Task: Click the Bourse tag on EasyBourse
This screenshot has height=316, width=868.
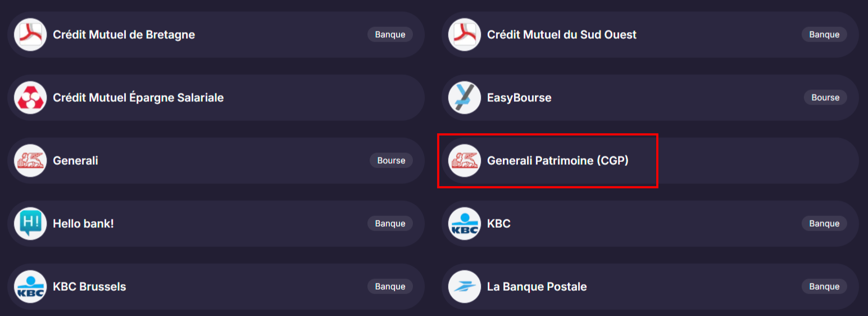Action: (825, 98)
